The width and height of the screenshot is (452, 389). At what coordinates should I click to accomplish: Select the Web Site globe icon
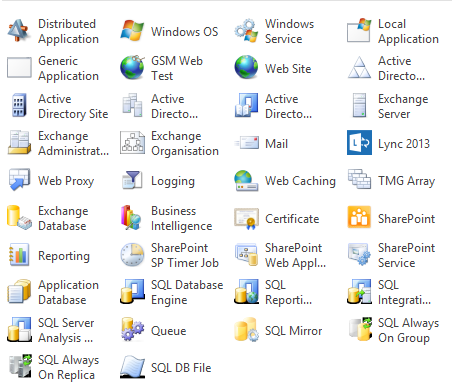[246, 68]
